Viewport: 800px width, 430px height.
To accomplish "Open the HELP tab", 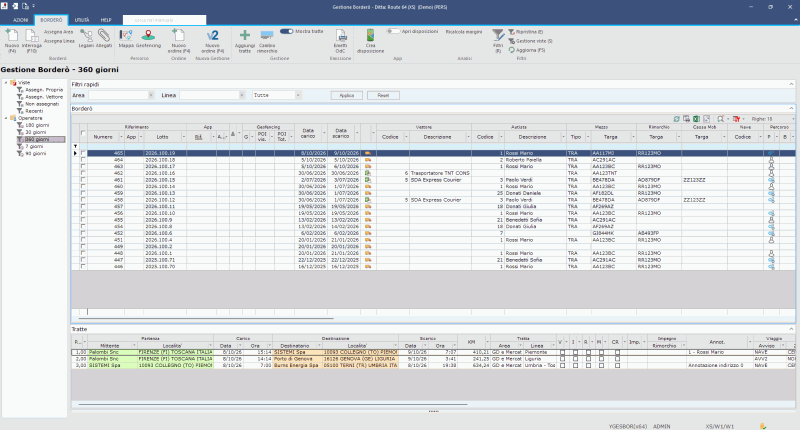I will pyautogui.click(x=106, y=20).
